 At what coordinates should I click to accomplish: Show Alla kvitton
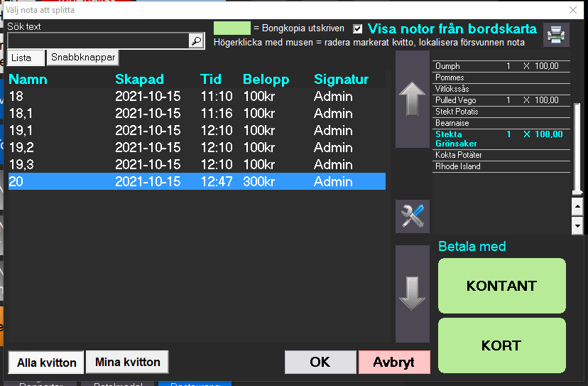tap(46, 362)
